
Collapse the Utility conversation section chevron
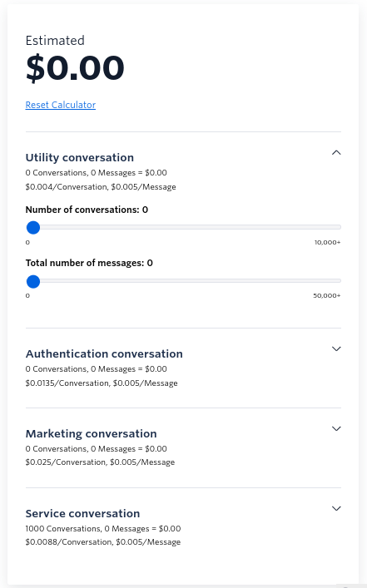[x=336, y=153]
